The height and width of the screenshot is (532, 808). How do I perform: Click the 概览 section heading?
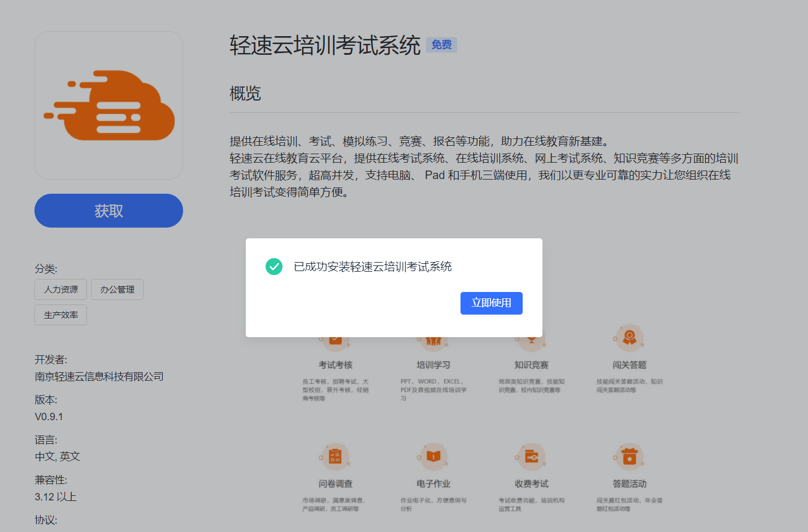tap(245, 93)
